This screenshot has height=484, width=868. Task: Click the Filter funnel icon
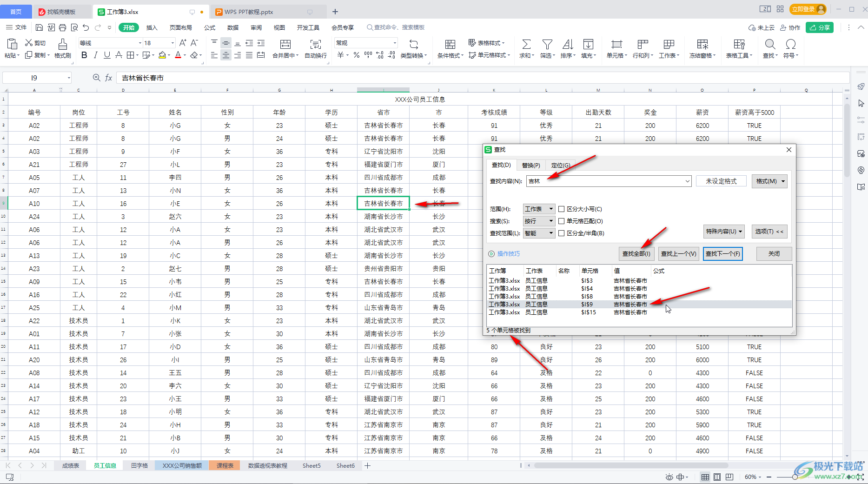click(547, 44)
